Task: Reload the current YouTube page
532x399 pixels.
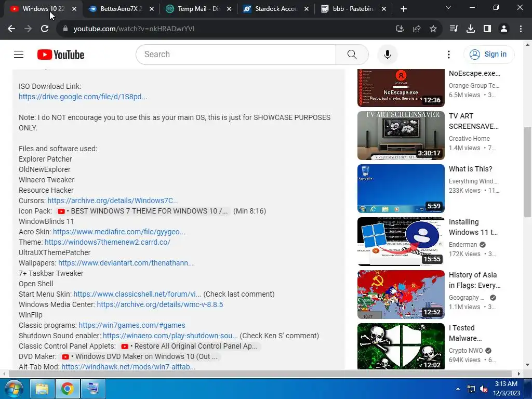Action: click(x=45, y=29)
